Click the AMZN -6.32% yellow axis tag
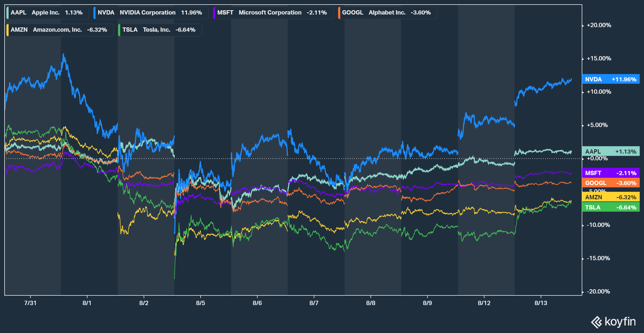644x333 pixels. tap(611, 197)
